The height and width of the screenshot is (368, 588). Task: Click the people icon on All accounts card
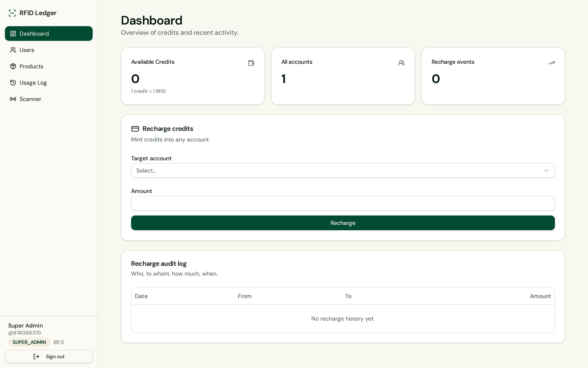click(x=401, y=63)
